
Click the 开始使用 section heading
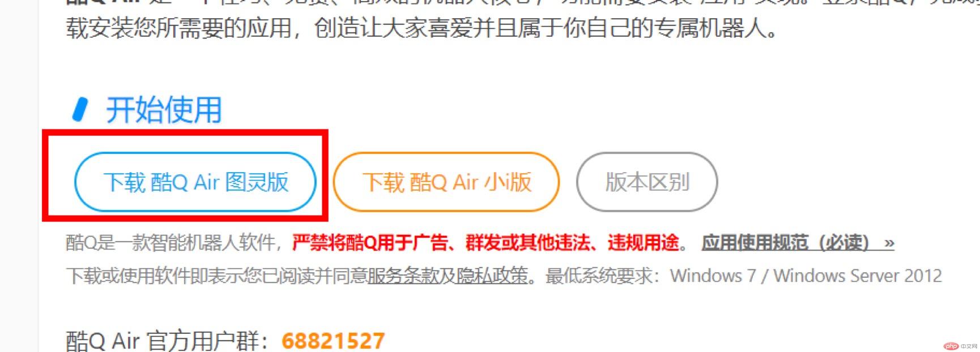164,110
